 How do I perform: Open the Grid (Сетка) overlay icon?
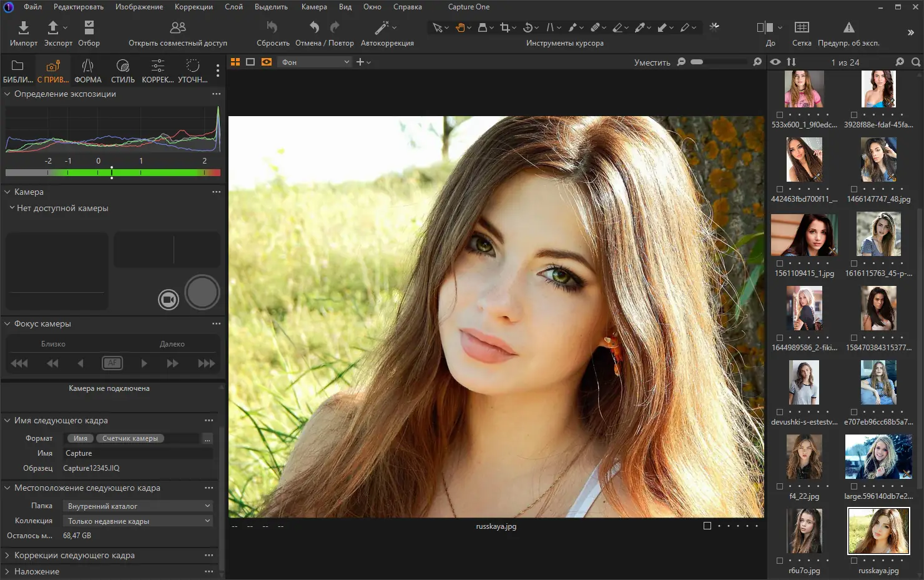[x=801, y=27]
